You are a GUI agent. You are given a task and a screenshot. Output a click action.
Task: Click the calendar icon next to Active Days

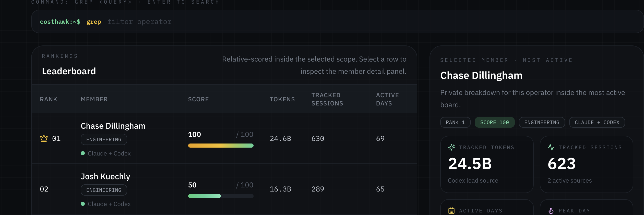pos(451,210)
